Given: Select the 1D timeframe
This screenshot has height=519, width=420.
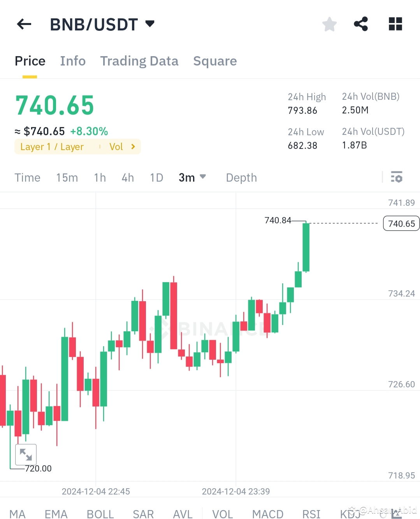Looking at the screenshot, I should [x=156, y=177].
